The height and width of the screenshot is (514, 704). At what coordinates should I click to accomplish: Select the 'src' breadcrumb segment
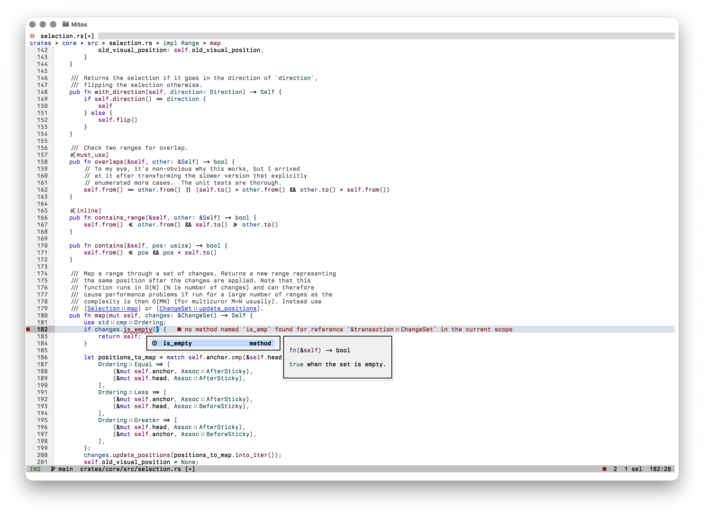[x=92, y=43]
